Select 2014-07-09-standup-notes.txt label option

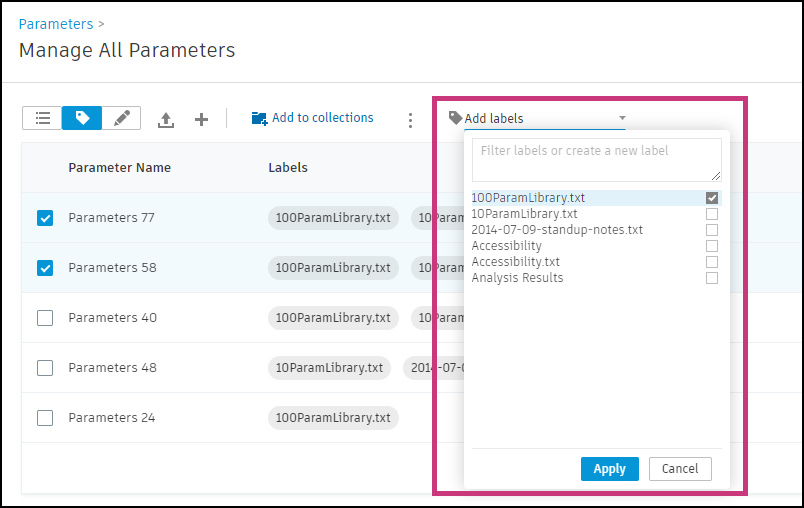(557, 230)
